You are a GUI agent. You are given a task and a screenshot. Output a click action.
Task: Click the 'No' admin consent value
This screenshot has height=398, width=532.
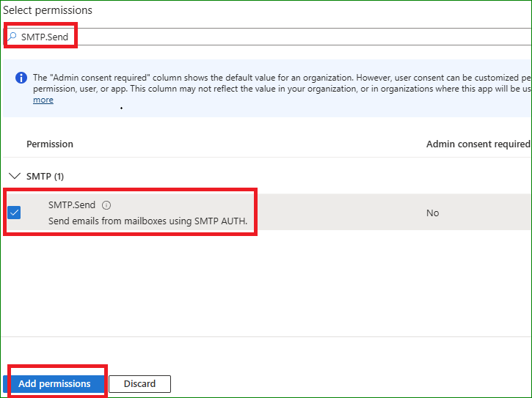(x=432, y=213)
